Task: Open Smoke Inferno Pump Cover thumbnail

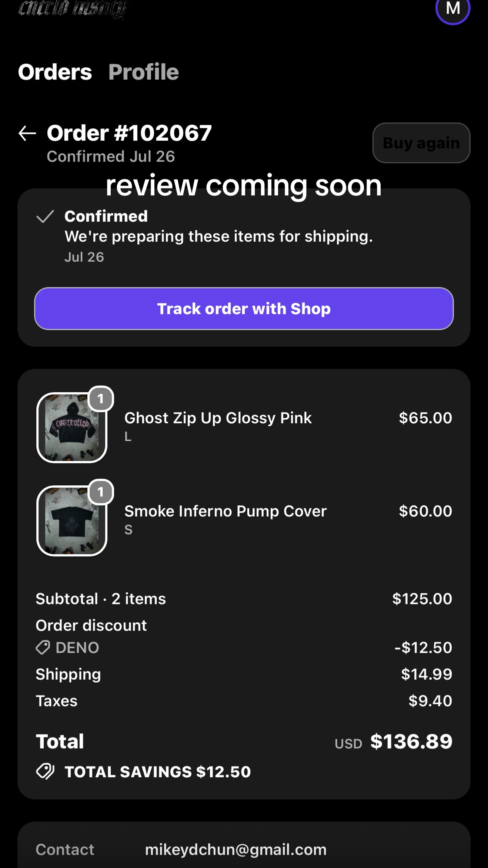Action: (x=72, y=521)
